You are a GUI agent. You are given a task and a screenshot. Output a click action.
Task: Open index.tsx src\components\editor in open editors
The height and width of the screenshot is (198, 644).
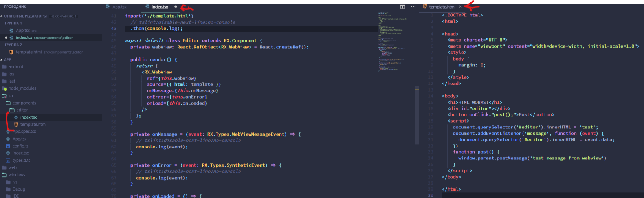44,38
